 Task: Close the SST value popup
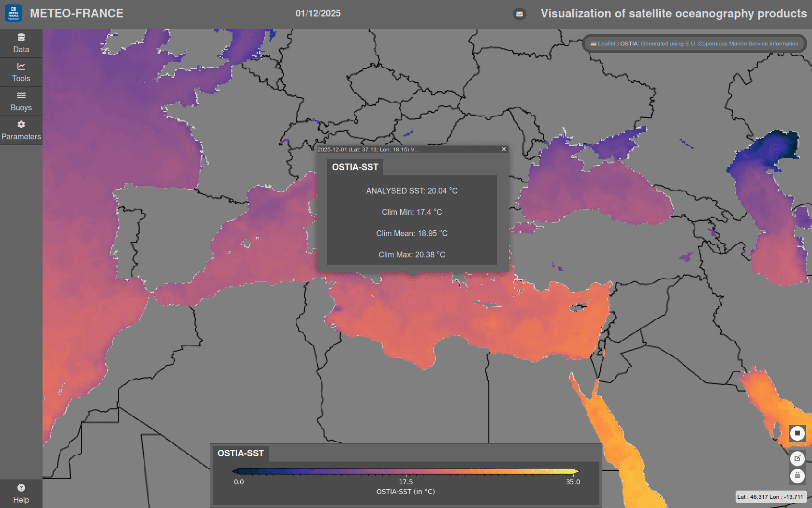[x=504, y=149]
